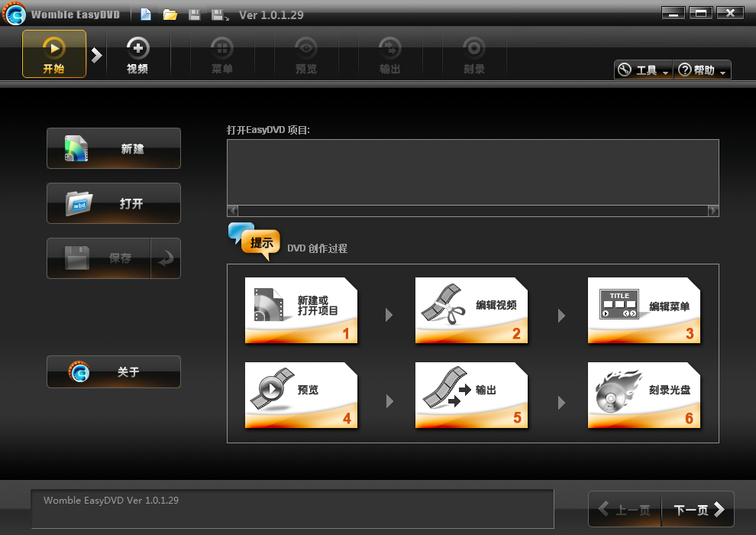Click the Ver 1.0.1.29 label in title bar
Viewport: 756px width, 535px height.
tap(271, 15)
